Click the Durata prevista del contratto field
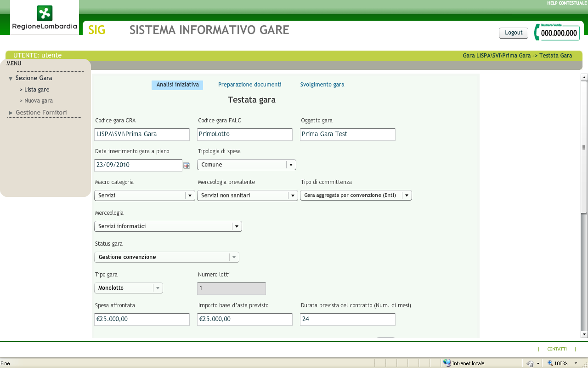This screenshot has width=588, height=368. pos(348,319)
